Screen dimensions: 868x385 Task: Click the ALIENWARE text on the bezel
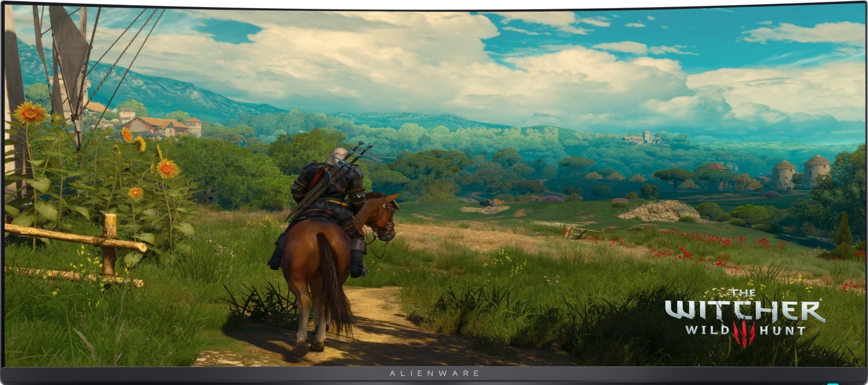click(x=434, y=373)
